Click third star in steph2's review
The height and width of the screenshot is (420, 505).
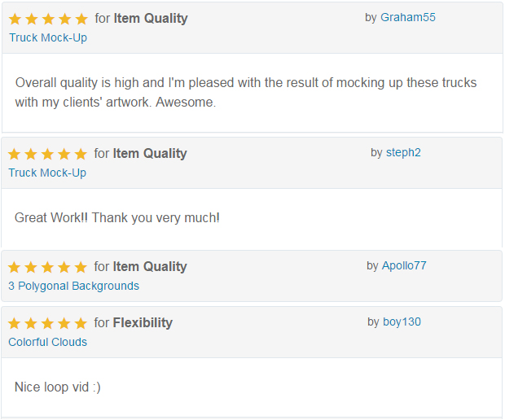coord(47,154)
